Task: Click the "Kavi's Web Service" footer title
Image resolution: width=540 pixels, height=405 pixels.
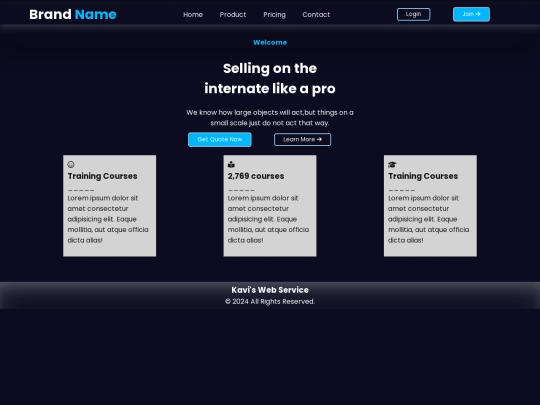Action: (x=270, y=290)
